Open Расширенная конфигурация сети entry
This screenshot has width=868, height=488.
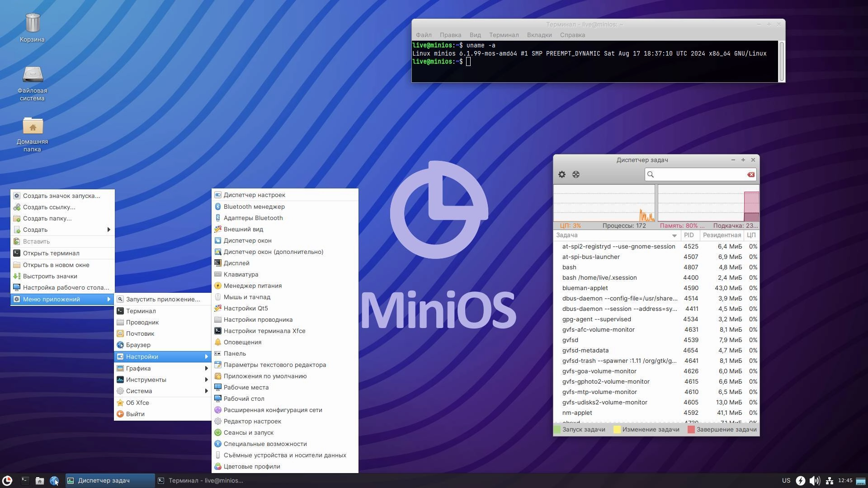(285, 410)
